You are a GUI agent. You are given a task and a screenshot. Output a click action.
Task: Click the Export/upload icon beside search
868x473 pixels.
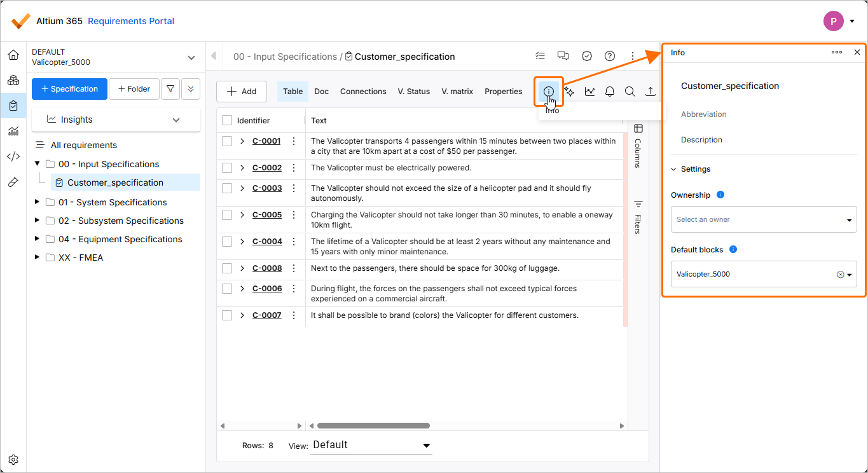coord(650,91)
